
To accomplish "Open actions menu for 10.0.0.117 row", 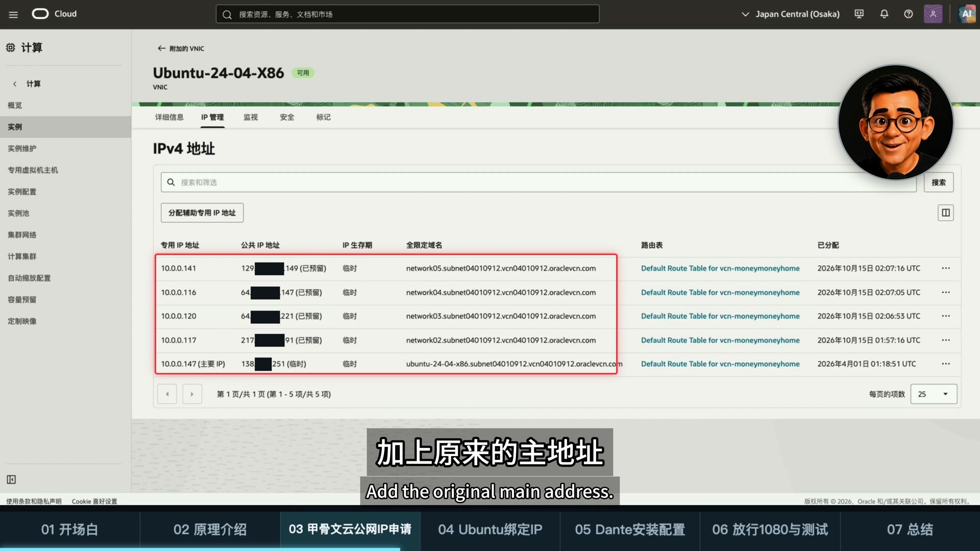I will pyautogui.click(x=946, y=340).
